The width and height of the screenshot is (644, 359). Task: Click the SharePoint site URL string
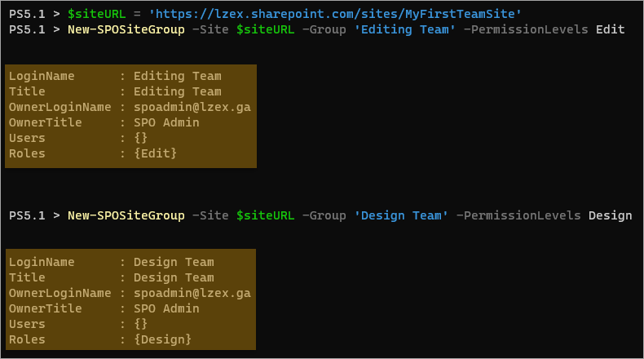tap(335, 14)
